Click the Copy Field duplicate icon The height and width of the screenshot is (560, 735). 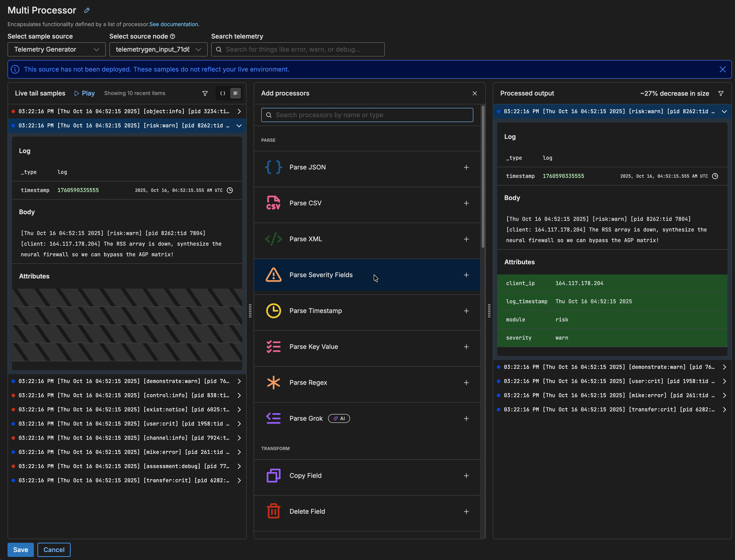(x=273, y=476)
